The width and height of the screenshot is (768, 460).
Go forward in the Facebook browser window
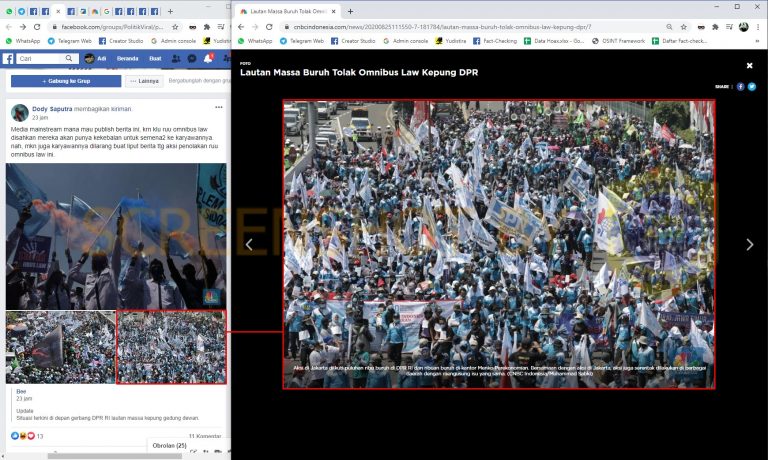(x=23, y=27)
